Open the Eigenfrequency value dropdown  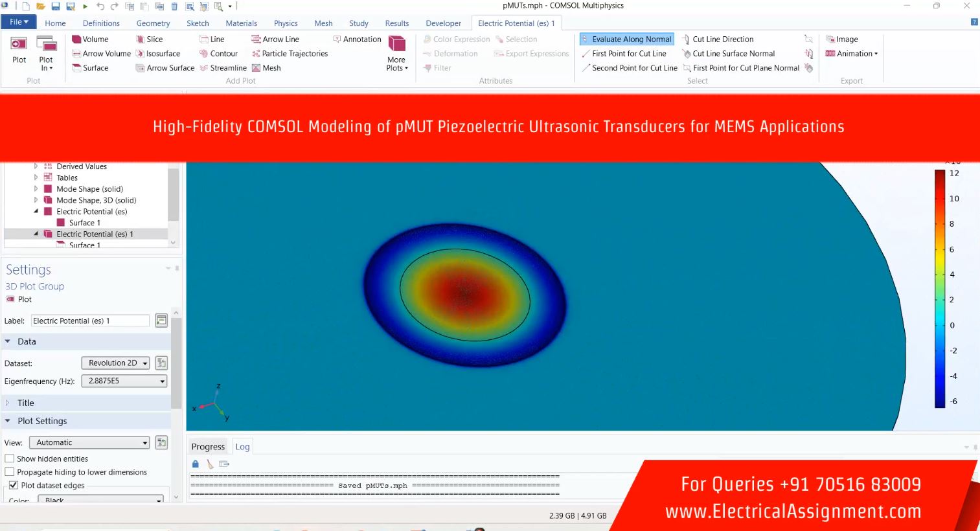click(x=124, y=381)
